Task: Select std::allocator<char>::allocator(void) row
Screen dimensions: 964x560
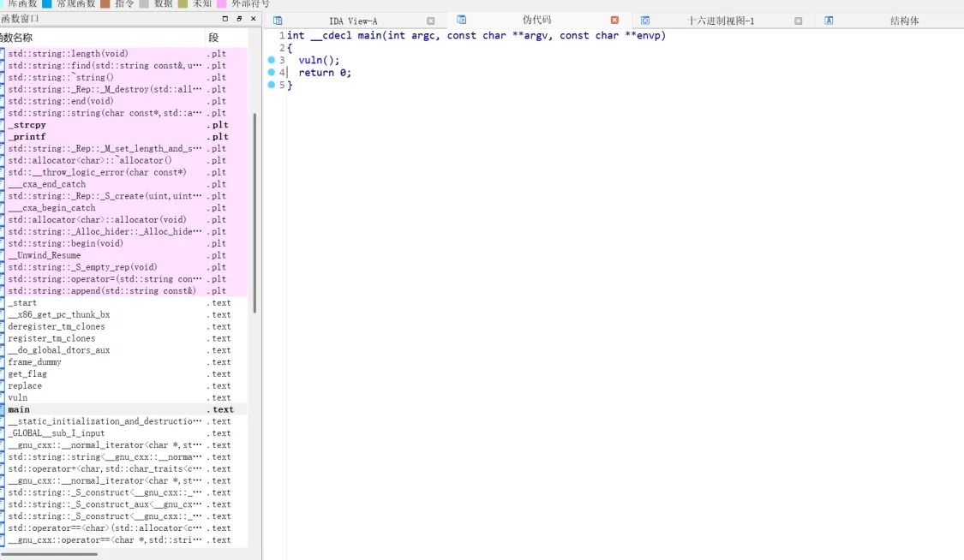Action: pos(124,220)
